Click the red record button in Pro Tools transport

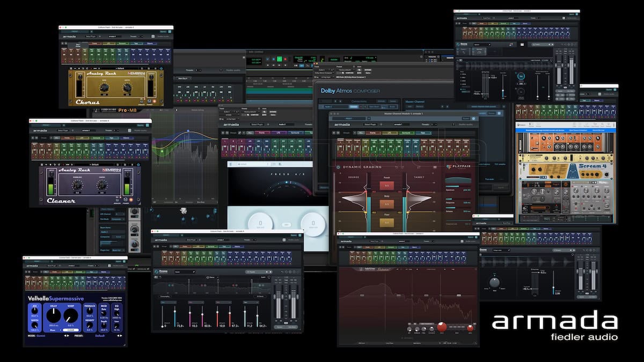tap(286, 59)
